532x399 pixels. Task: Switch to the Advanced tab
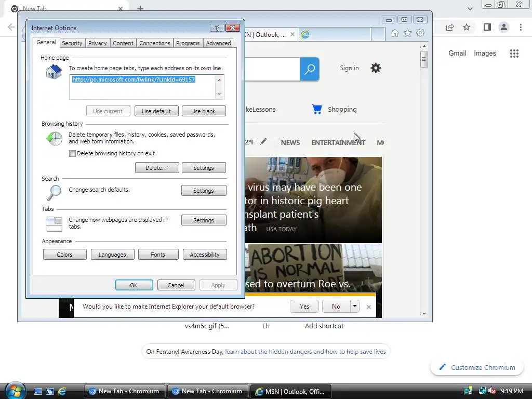[x=218, y=43]
